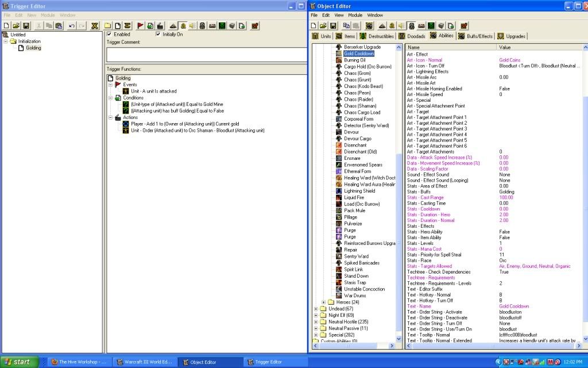Switch to the Units tab
Screen dimensions: 588x368
point(322,36)
